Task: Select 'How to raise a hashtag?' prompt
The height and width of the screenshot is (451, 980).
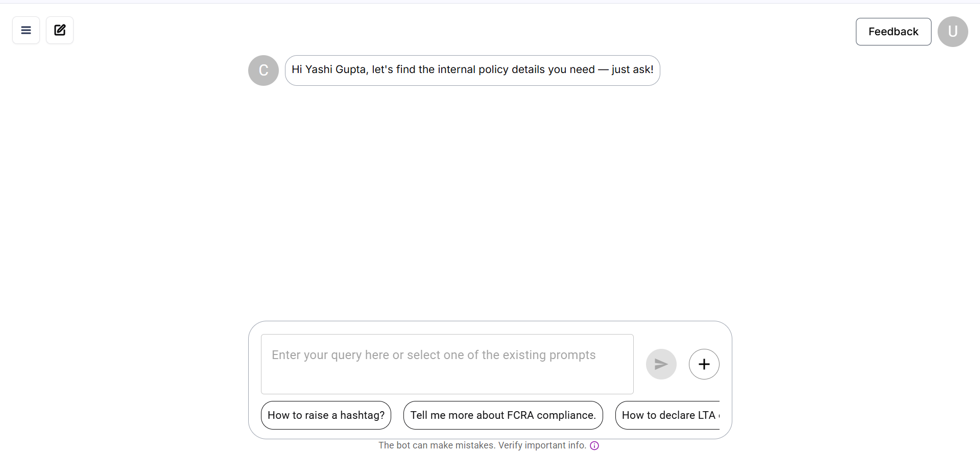Action: pos(326,415)
